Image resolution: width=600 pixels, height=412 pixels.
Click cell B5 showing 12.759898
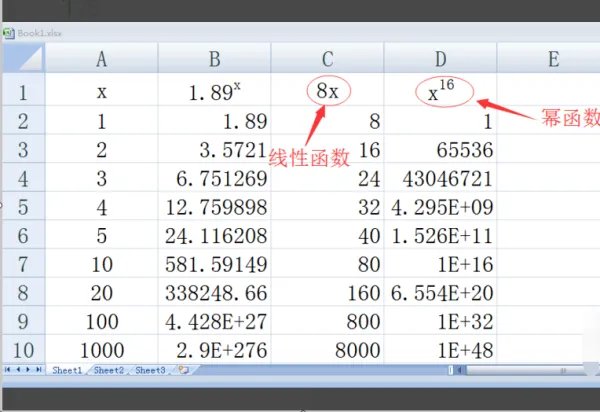coord(214,206)
